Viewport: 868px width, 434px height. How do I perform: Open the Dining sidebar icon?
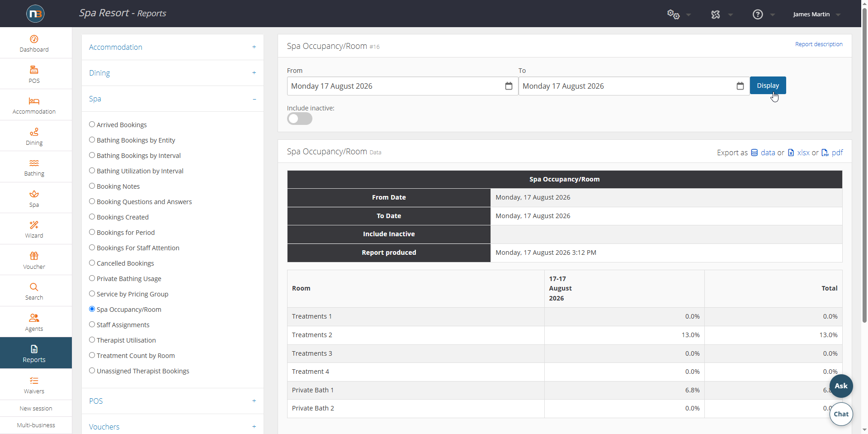34,132
